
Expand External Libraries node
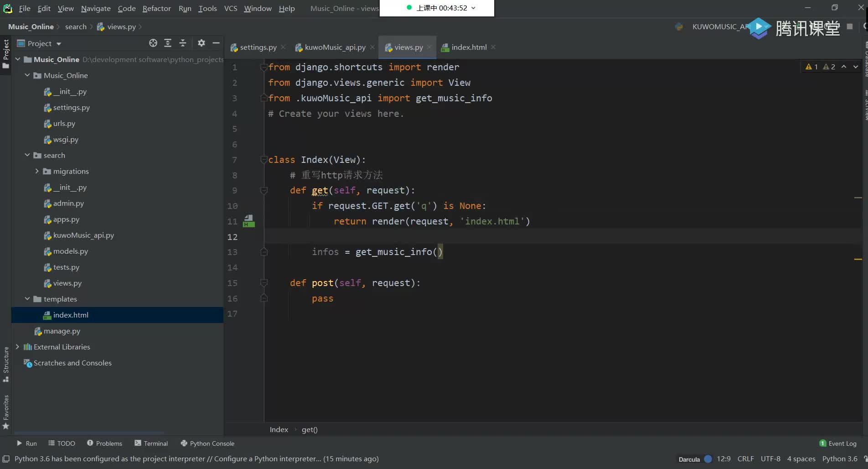coord(18,347)
